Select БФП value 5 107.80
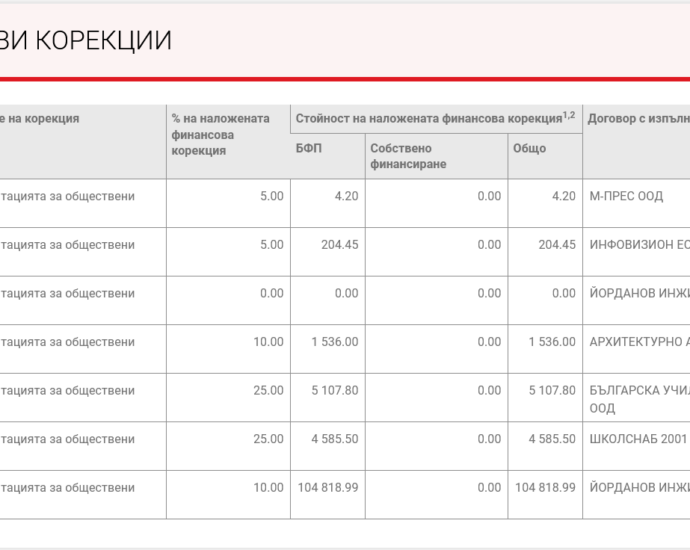690x550 pixels. [335, 390]
